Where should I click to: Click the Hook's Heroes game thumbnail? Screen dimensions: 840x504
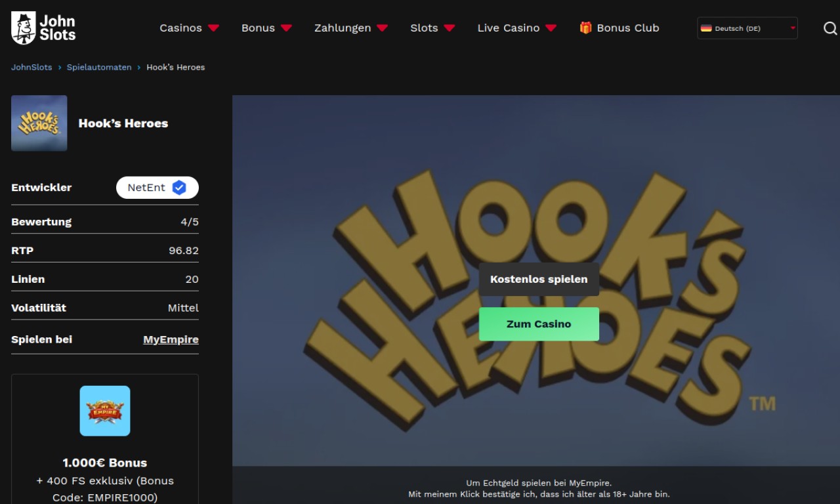(39, 123)
